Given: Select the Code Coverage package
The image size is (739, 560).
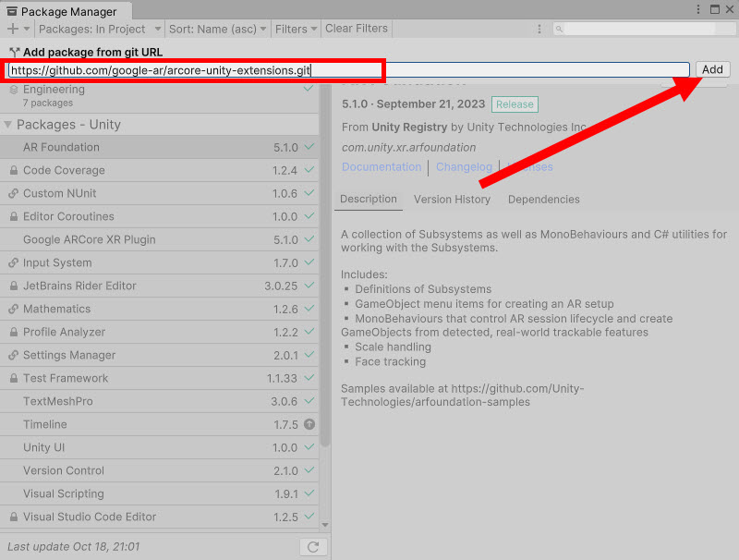Looking at the screenshot, I should click(x=159, y=170).
